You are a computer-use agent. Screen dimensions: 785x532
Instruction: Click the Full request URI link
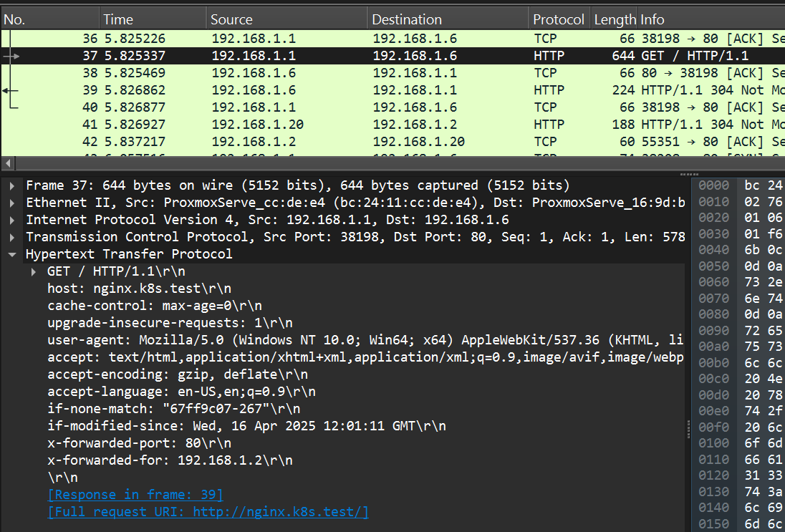point(208,512)
